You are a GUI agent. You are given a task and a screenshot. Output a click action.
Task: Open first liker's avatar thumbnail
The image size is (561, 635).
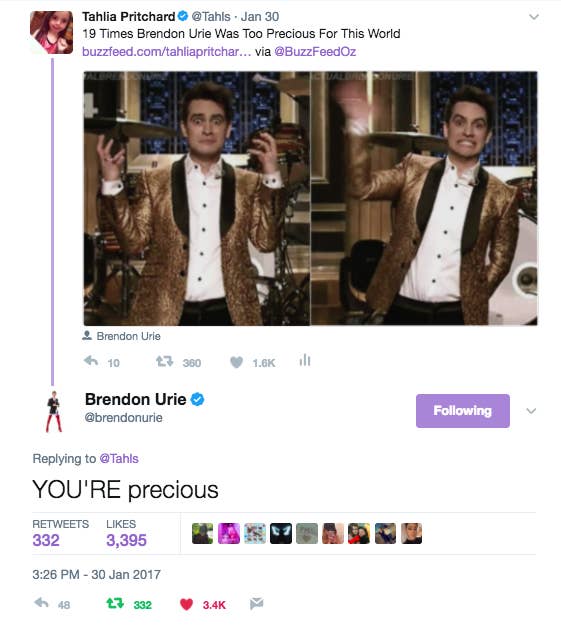click(203, 533)
